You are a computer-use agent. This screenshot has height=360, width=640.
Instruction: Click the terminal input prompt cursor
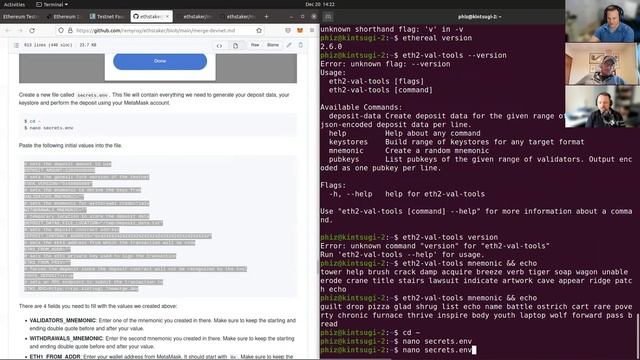pos(474,350)
